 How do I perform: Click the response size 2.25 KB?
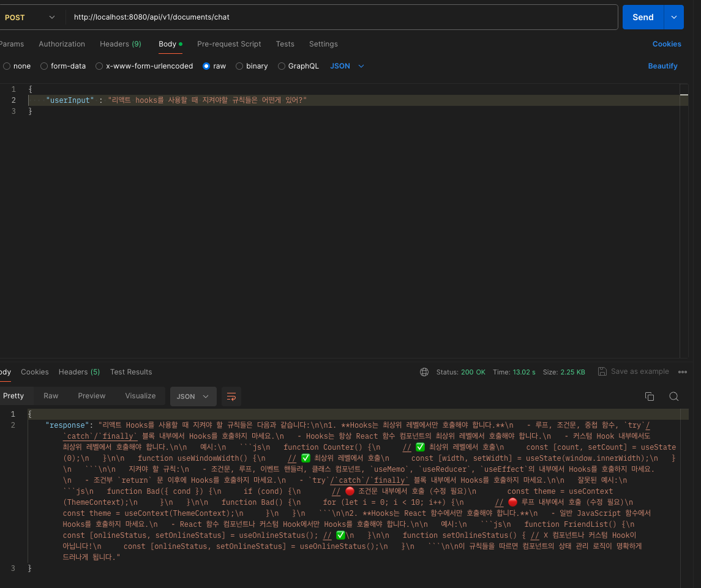point(573,372)
